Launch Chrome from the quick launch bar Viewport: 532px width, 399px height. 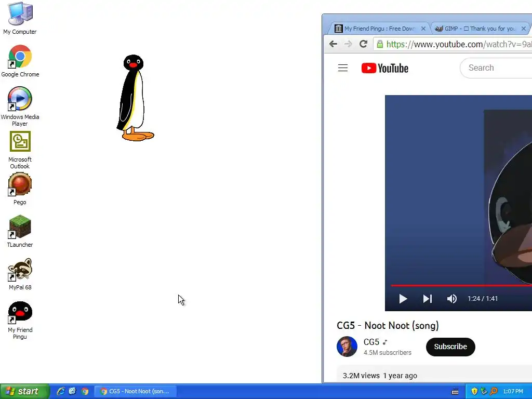pyautogui.click(x=85, y=391)
